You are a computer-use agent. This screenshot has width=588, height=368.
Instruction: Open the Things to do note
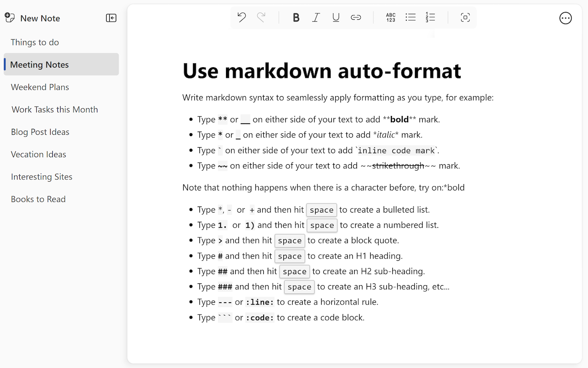pyautogui.click(x=34, y=42)
